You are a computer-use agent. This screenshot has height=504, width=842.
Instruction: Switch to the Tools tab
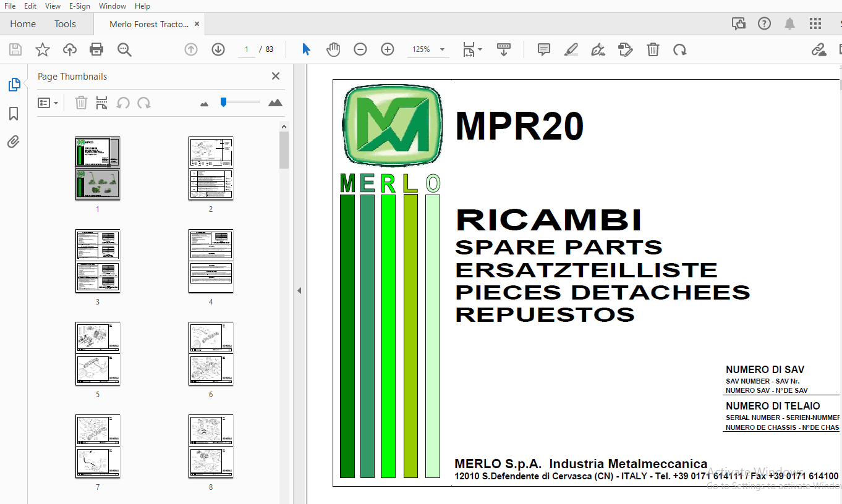pos(65,24)
